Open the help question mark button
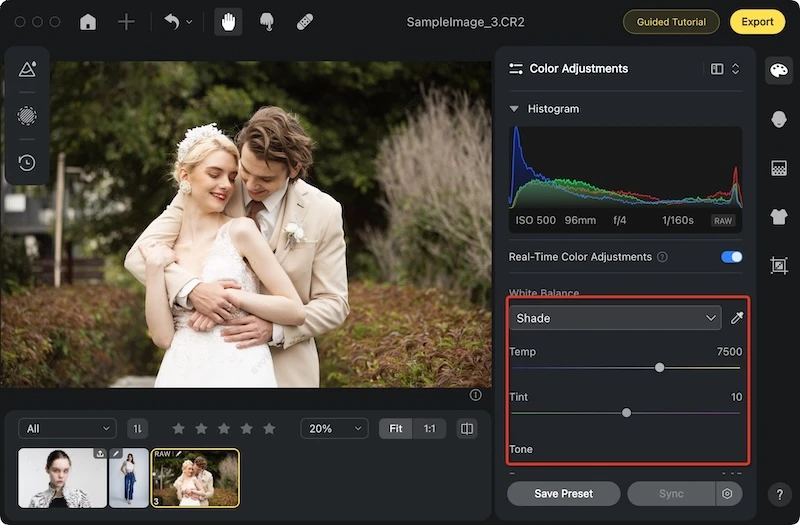 [x=779, y=494]
